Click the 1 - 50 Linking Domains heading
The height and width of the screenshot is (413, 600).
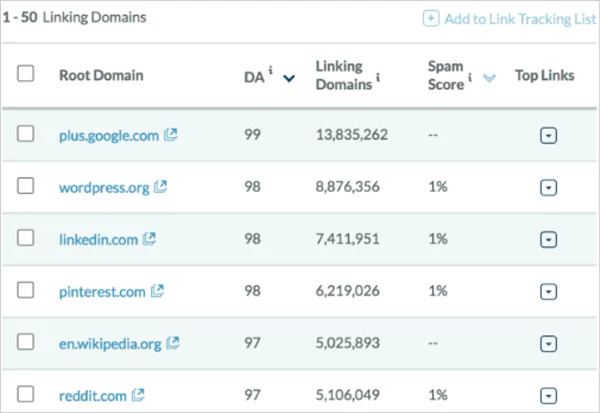[x=74, y=17]
